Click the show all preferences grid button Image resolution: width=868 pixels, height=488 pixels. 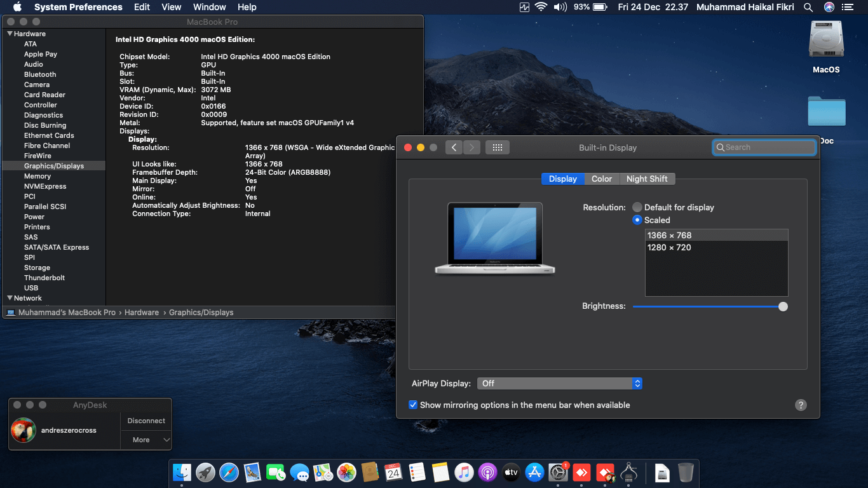tap(497, 147)
